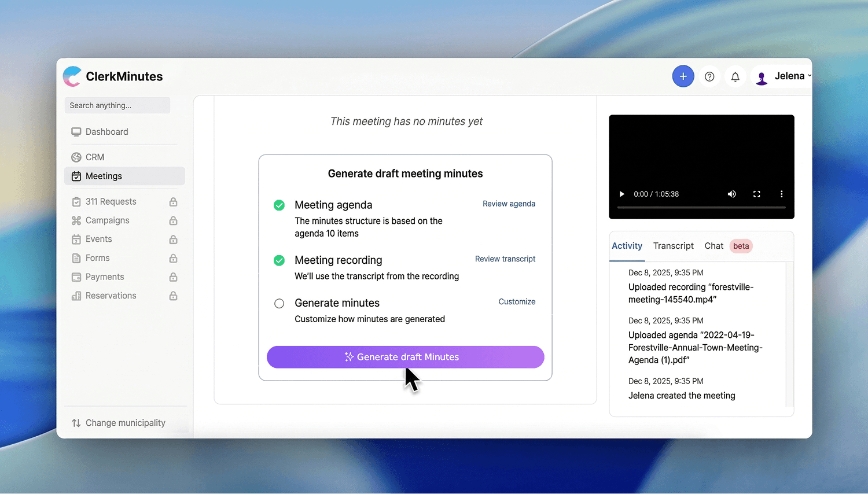Open the notifications bell icon

click(735, 76)
